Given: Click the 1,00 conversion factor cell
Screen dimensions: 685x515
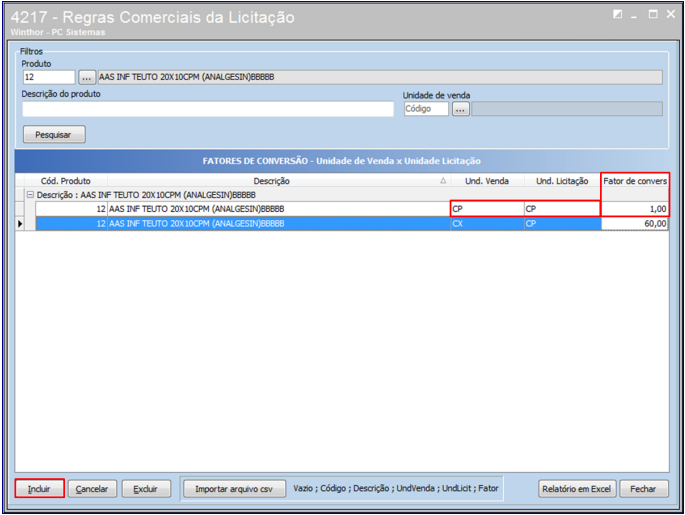Looking at the screenshot, I should pos(635,209).
